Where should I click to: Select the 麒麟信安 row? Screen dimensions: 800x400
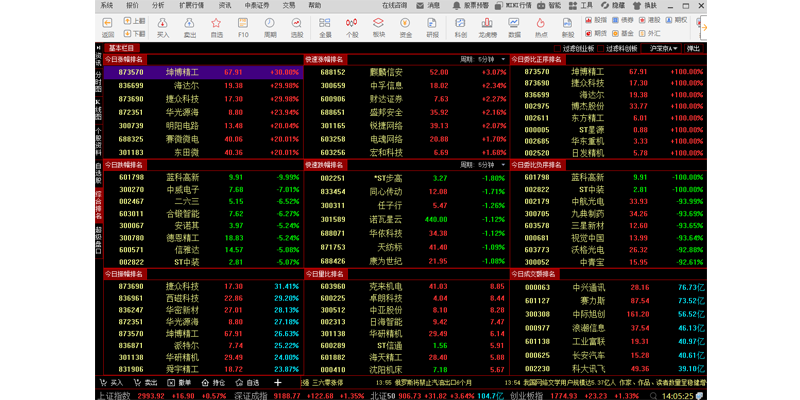(406, 72)
